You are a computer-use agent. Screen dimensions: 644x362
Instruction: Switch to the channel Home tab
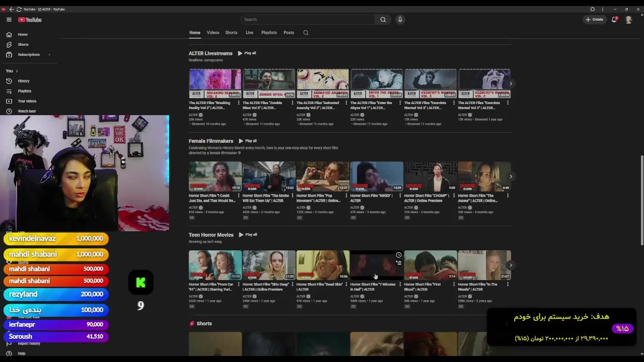pyautogui.click(x=195, y=33)
